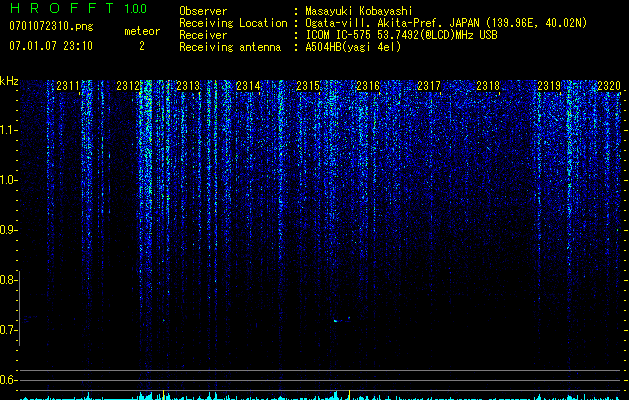Click the 0.9 kHz axis label

point(8,230)
